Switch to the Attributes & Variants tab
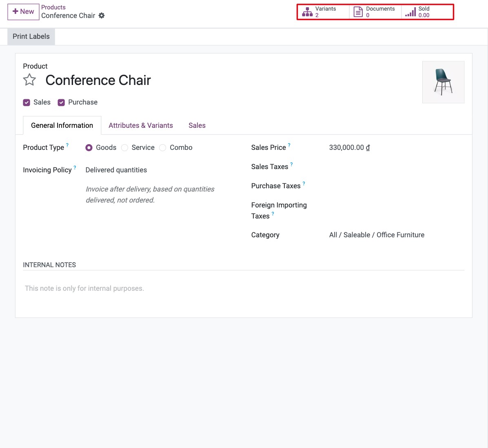Screen dimensions: 488x448 point(141,125)
